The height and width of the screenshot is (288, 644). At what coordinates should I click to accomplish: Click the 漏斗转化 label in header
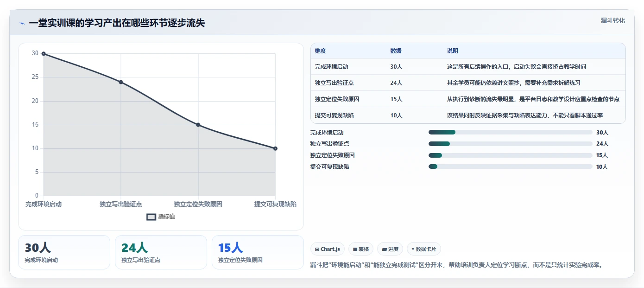click(612, 21)
